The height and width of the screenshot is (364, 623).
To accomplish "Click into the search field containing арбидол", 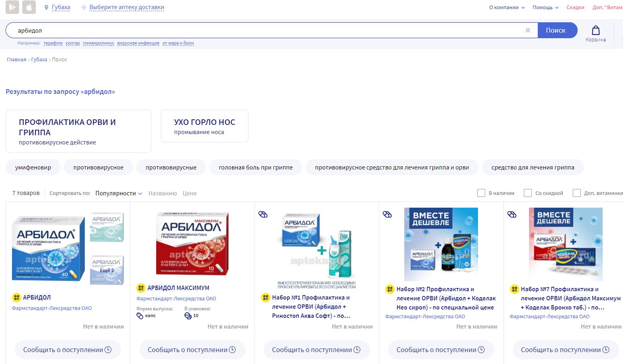I will coord(271,30).
